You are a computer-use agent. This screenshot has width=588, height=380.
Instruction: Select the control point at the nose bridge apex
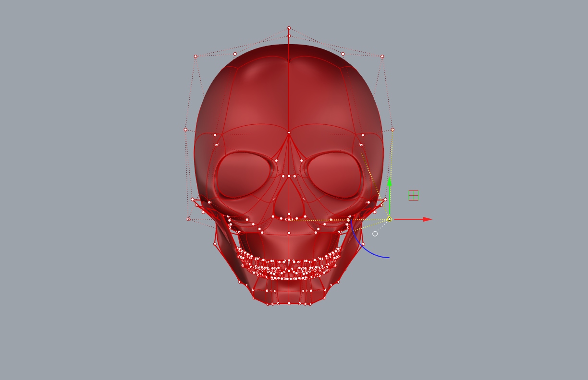click(289, 133)
